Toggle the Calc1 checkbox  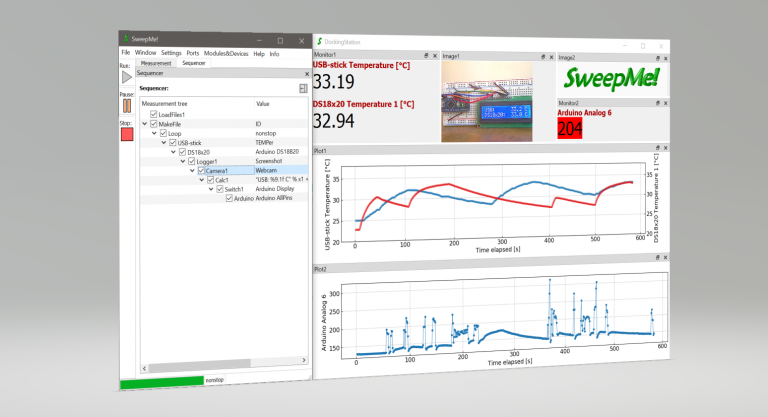click(211, 180)
